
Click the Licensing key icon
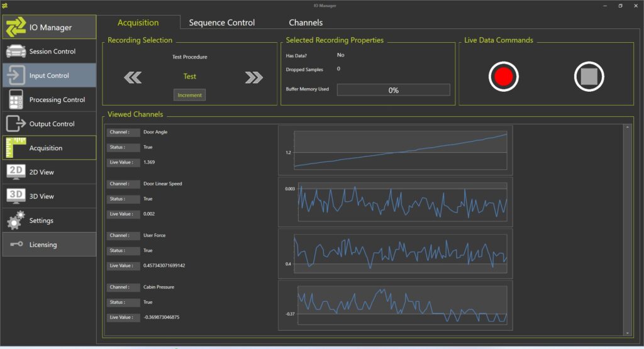16,245
